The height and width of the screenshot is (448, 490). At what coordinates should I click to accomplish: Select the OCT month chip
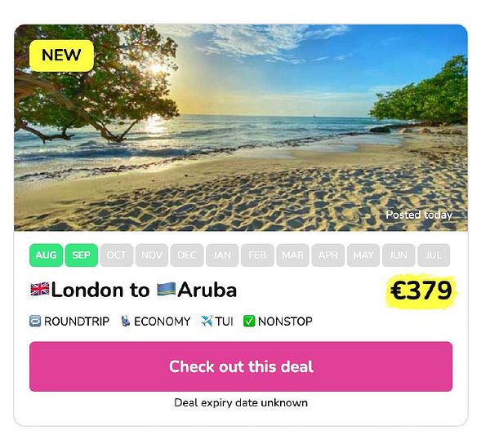(117, 255)
